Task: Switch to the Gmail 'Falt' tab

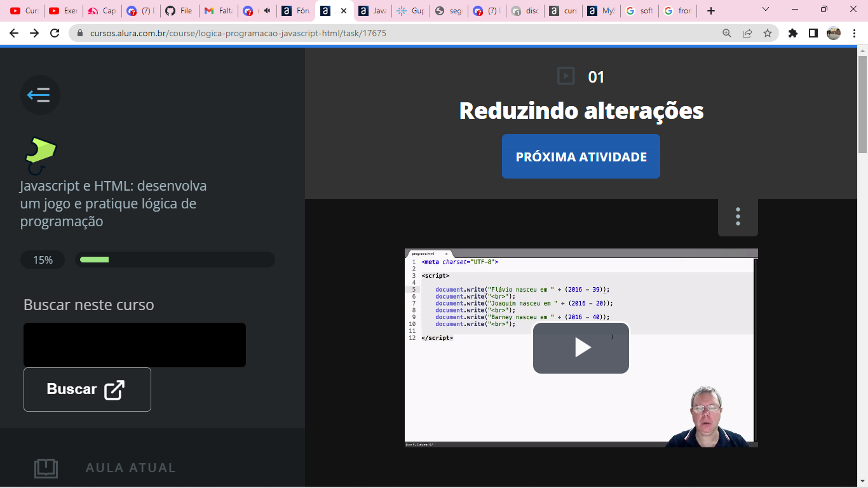Action: [x=218, y=11]
